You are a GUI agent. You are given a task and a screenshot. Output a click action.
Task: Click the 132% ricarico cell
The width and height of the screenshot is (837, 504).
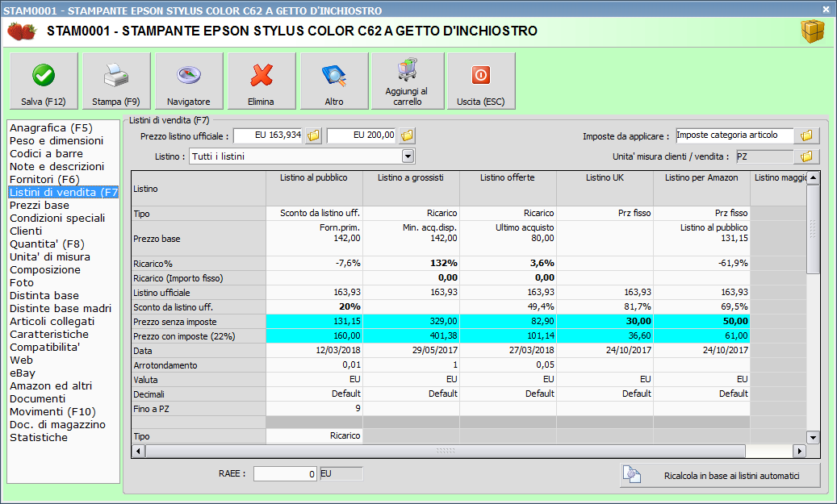(x=411, y=263)
